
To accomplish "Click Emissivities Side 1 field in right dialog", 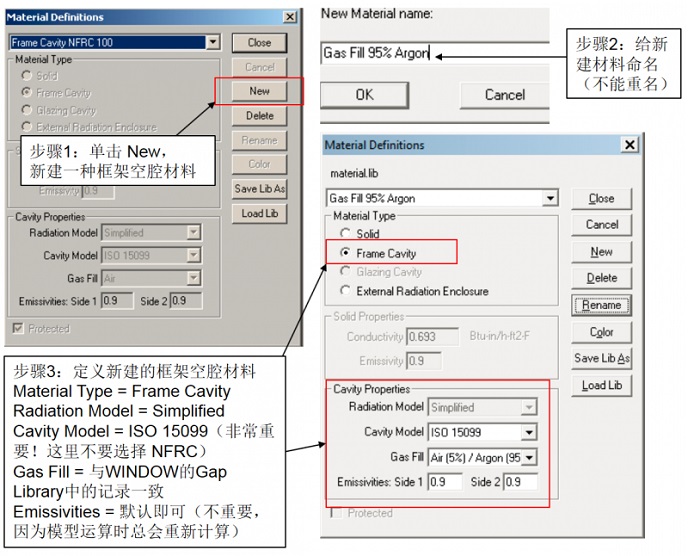I will 446,482.
